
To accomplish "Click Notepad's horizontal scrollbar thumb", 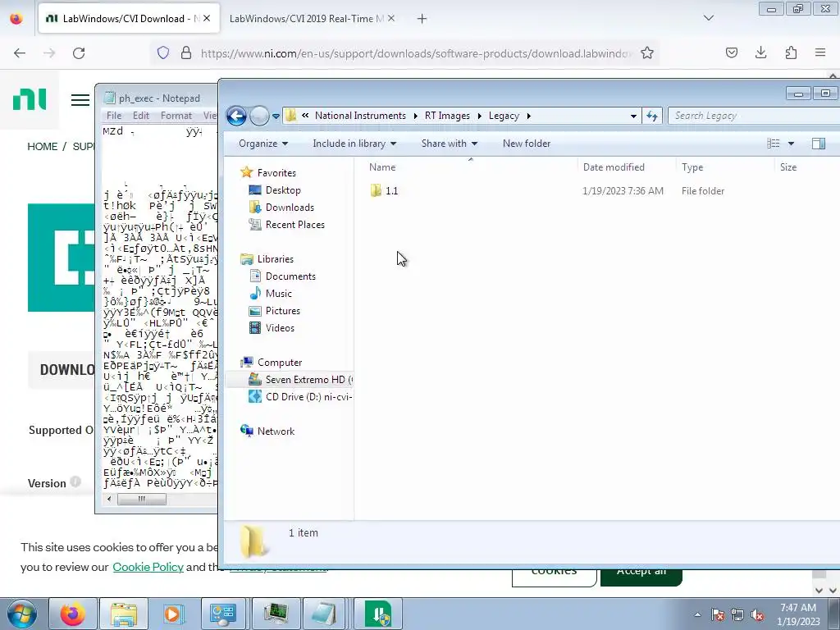I will 141,499.
